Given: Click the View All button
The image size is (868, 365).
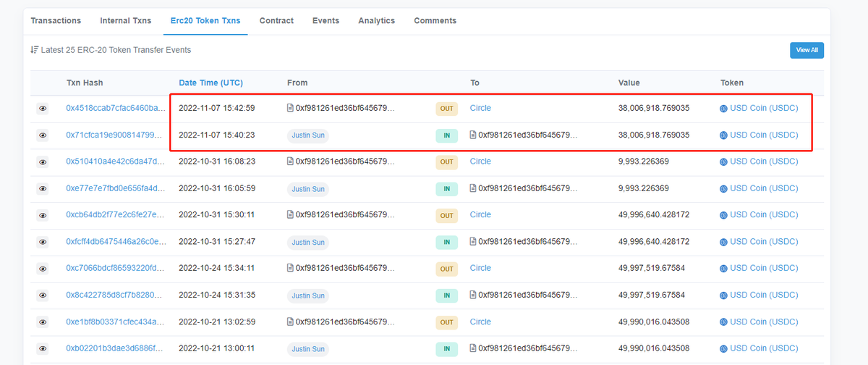Looking at the screenshot, I should point(807,50).
